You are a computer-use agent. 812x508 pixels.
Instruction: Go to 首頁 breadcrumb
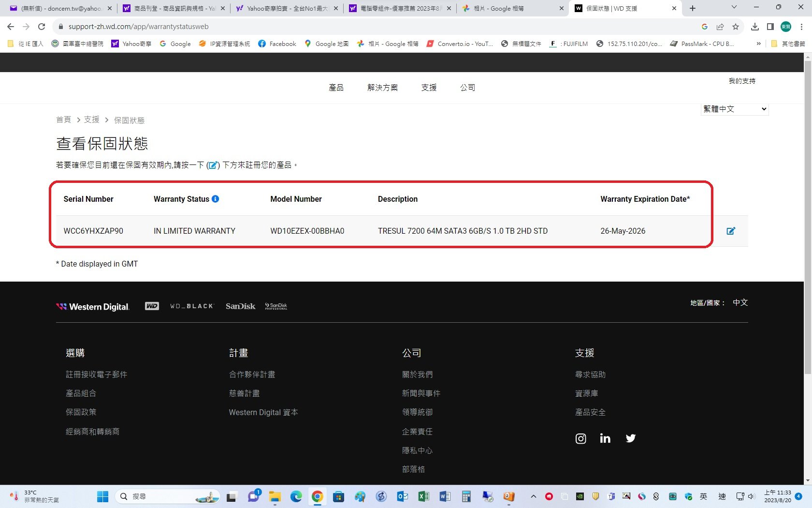point(64,120)
